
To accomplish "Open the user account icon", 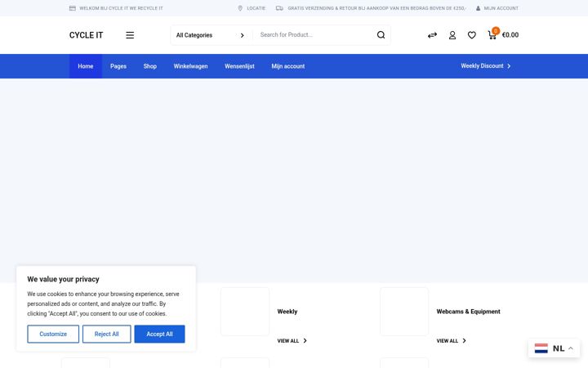I will click(452, 35).
